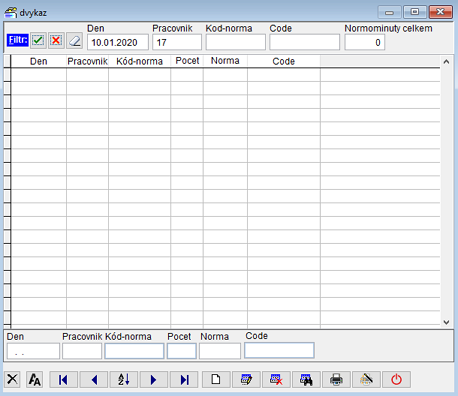Delete the record with the red X record icon
This screenshot has height=396, width=458.
(x=276, y=379)
